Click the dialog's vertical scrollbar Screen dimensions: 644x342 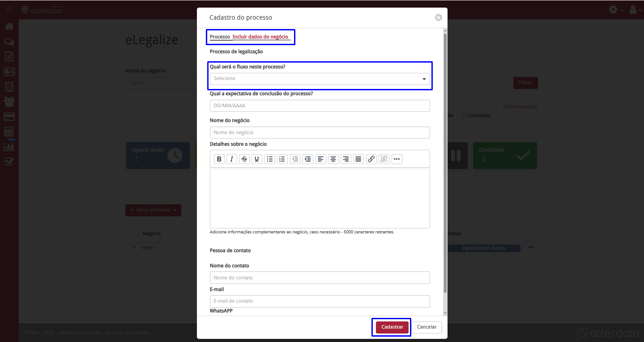(x=445, y=163)
